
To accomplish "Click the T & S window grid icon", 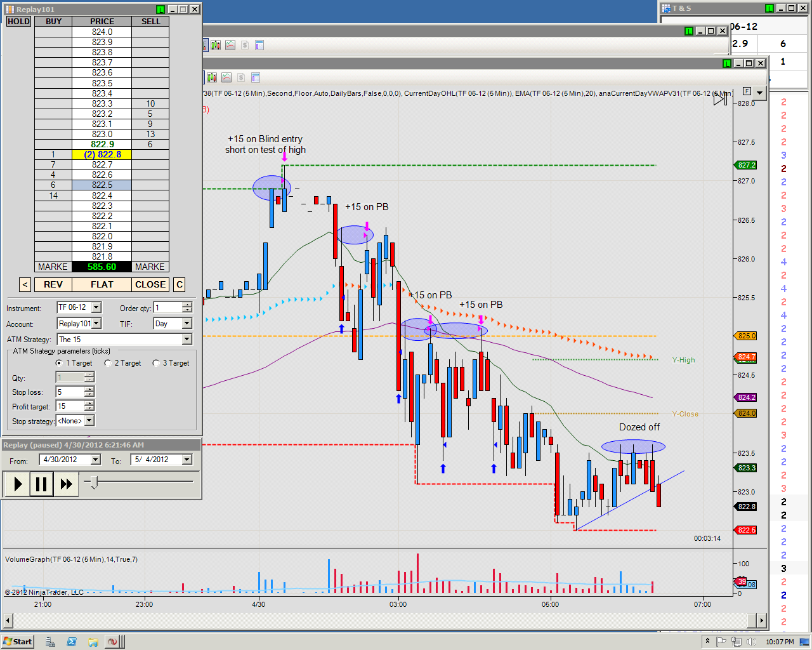I will 666,8.
